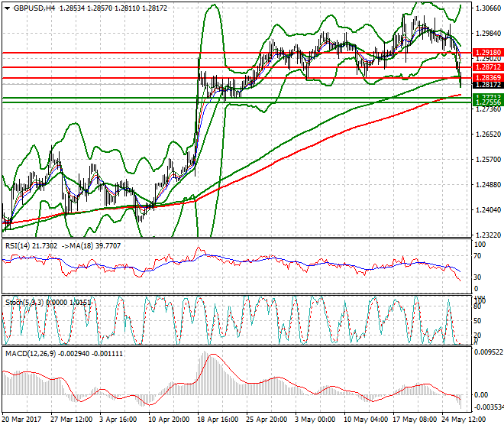
Task: Click the 1.23220 price scale value
Action: (x=488, y=235)
